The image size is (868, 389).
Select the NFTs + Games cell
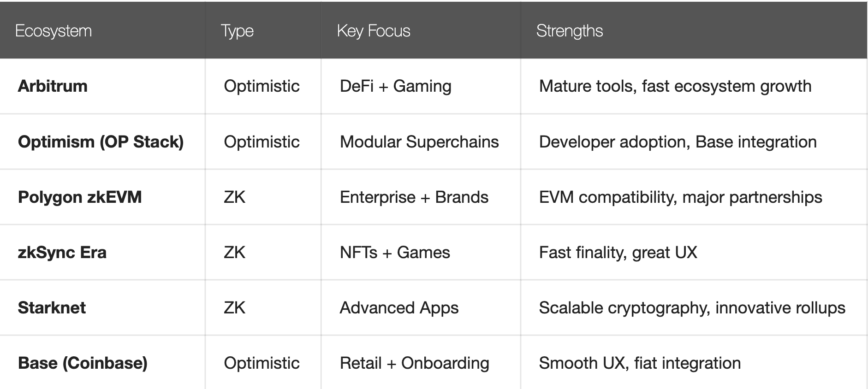(395, 252)
